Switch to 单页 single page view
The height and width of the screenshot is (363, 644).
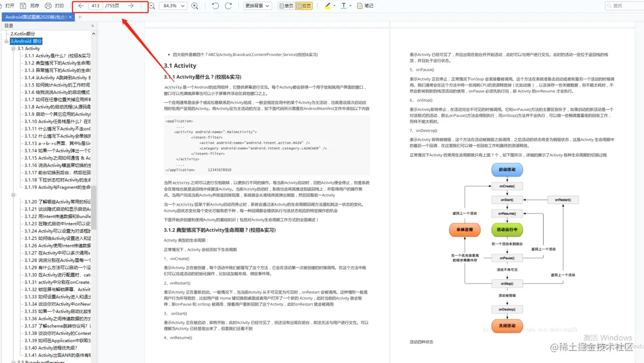point(286,6)
